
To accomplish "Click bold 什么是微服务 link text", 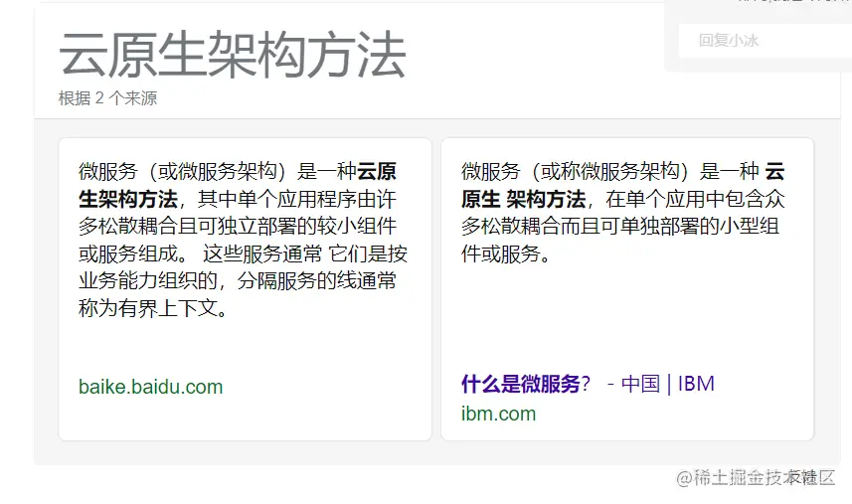I will coord(521,384).
